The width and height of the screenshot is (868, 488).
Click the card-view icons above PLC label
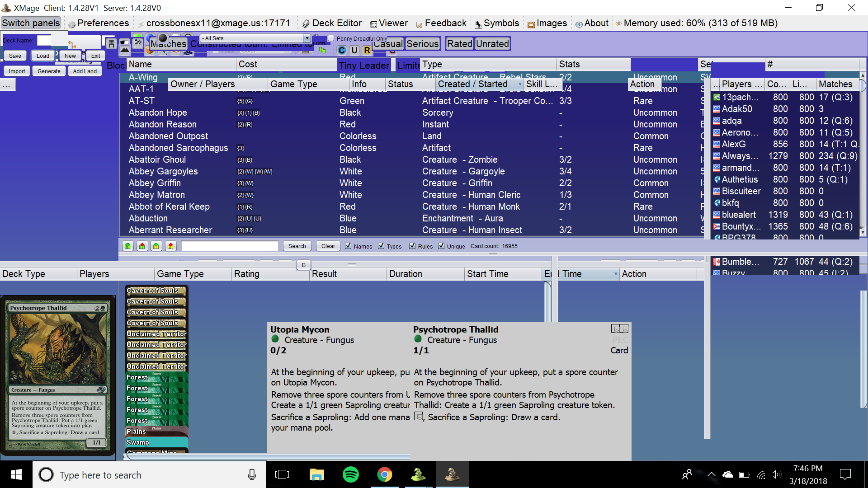[x=620, y=328]
